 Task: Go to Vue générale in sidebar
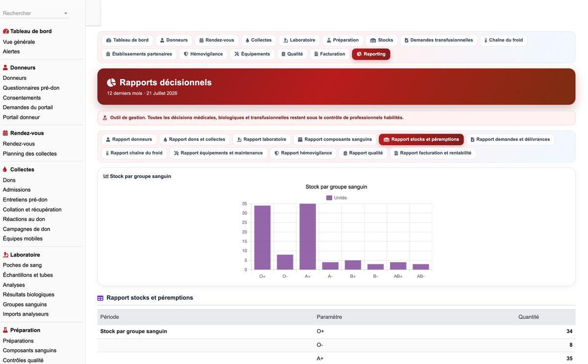coord(19,42)
